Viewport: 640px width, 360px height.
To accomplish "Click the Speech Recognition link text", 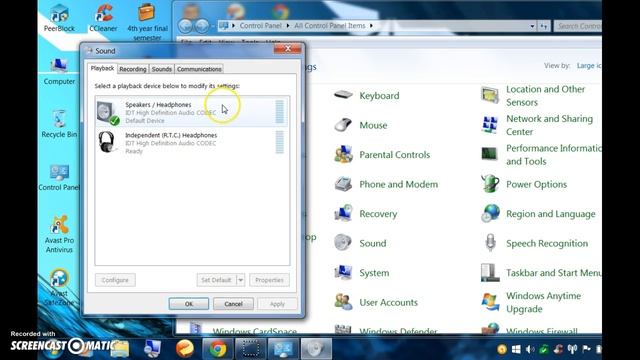I will pos(547,243).
